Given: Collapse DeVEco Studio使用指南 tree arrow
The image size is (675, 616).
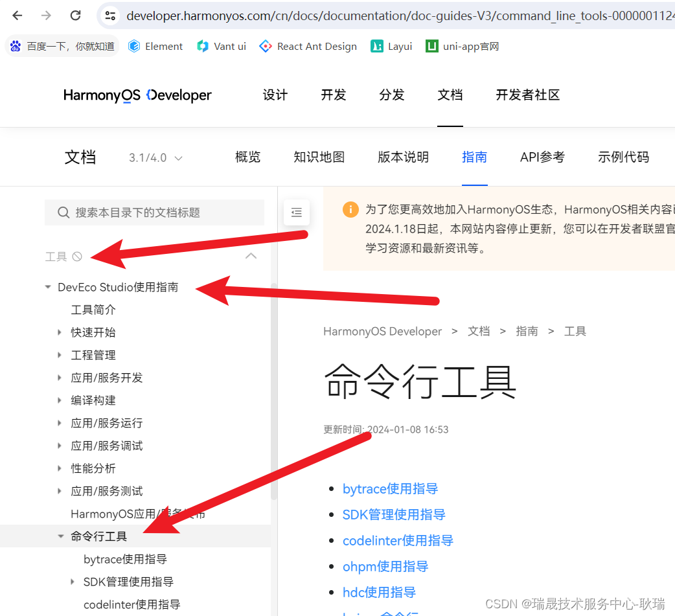Looking at the screenshot, I should 48,287.
